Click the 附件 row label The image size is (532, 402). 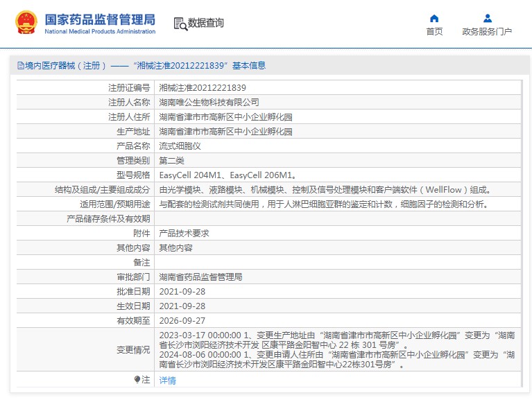[x=141, y=233]
